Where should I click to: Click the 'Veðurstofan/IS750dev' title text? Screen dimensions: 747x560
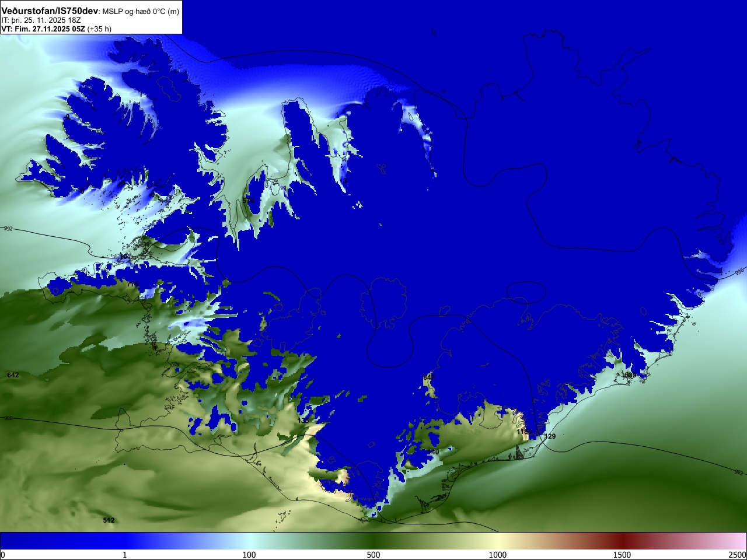click(x=50, y=11)
